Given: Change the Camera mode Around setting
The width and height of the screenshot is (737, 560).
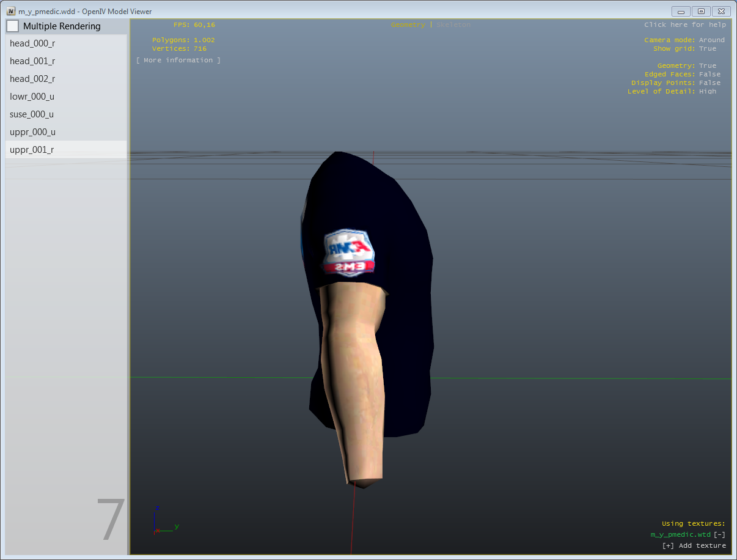Looking at the screenshot, I should point(711,40).
